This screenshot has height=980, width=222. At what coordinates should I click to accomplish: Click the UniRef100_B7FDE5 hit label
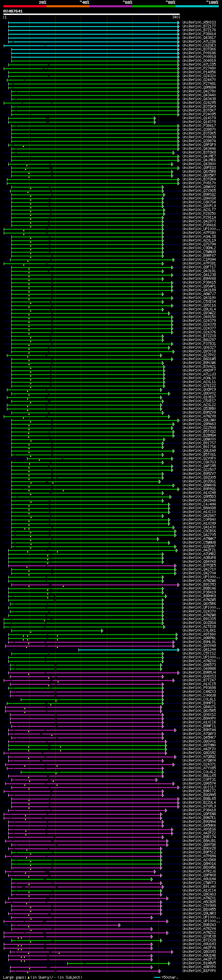(x=199, y=566)
